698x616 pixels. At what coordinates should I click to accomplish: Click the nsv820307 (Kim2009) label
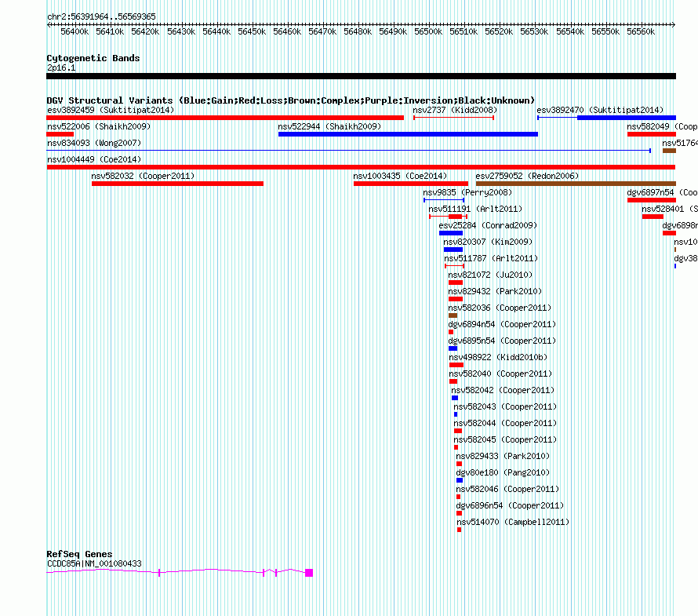coord(488,242)
